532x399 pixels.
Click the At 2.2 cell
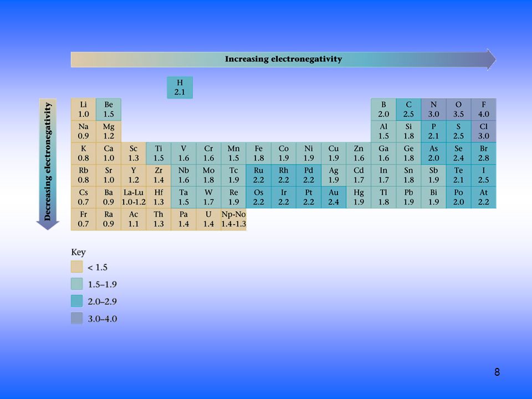click(x=483, y=197)
